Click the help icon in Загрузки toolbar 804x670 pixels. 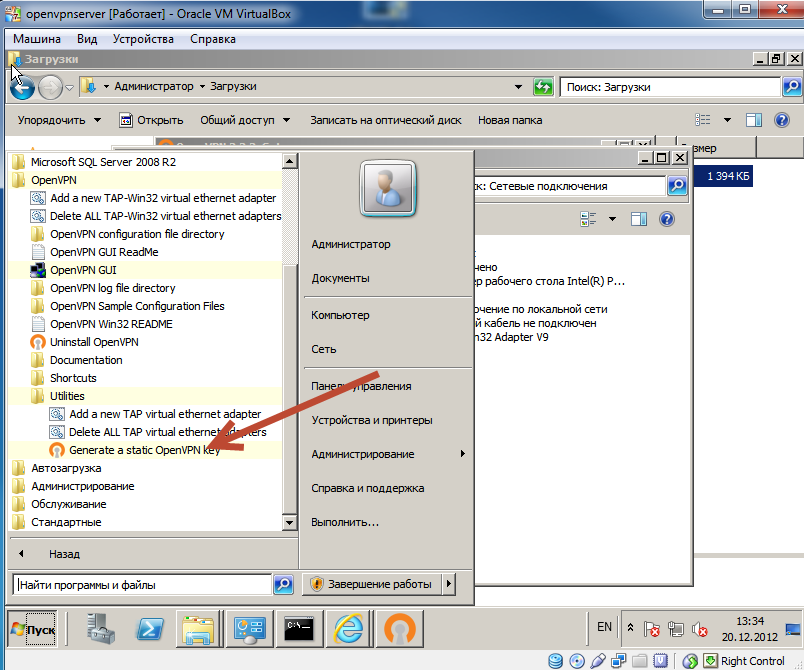(781, 120)
